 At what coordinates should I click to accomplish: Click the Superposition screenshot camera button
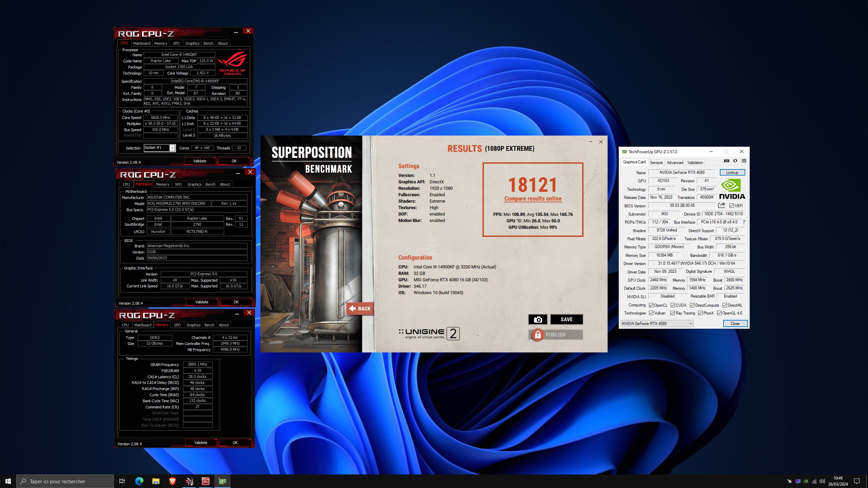coord(538,319)
